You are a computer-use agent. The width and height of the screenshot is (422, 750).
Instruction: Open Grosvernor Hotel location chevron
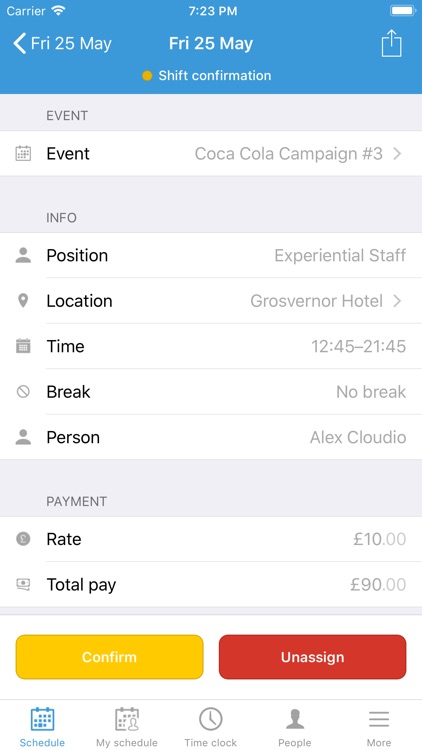397,301
